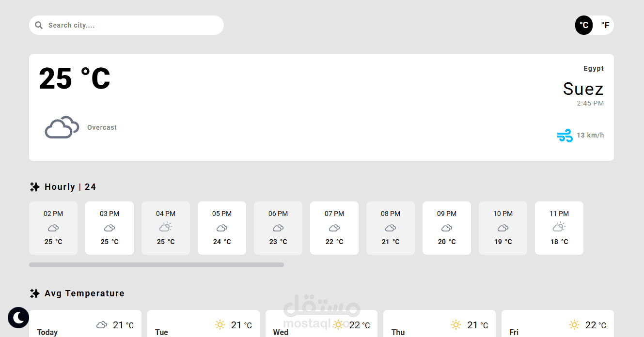Select the 07 PM hourly card
Viewport: 644px width, 337px height.
[334, 228]
